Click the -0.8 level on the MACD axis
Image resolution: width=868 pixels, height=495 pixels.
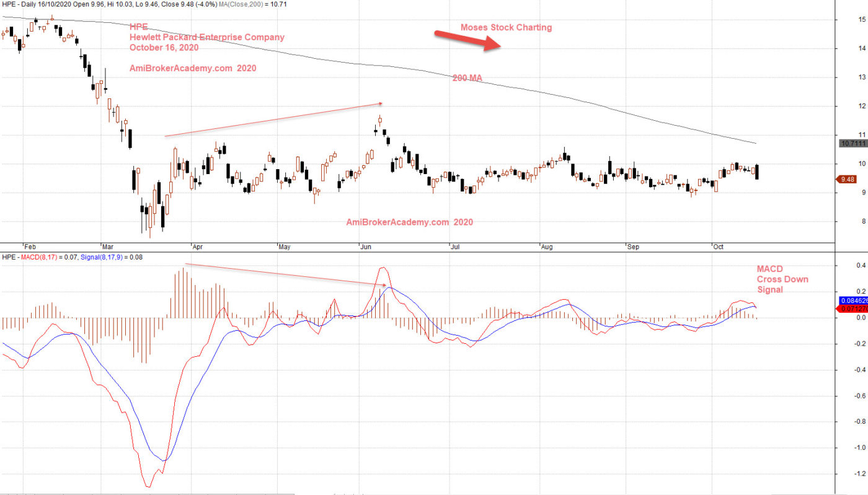861,421
